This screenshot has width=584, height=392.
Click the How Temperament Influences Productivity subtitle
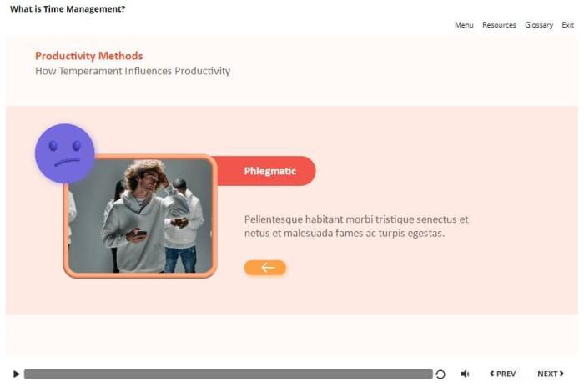(x=133, y=71)
